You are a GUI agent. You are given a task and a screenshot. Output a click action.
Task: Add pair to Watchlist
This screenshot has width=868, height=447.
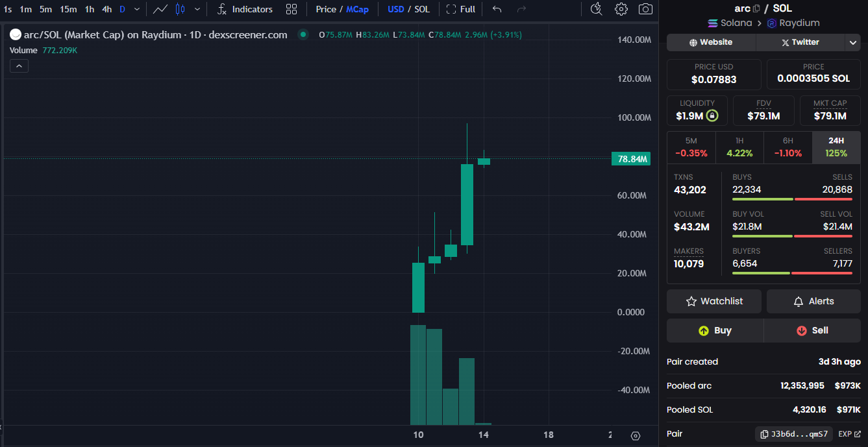[714, 301]
